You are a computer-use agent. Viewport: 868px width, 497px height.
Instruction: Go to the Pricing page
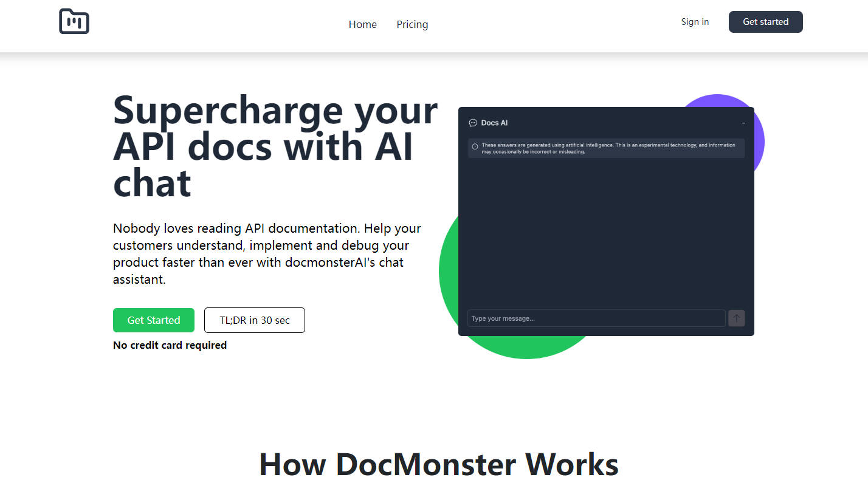(412, 24)
